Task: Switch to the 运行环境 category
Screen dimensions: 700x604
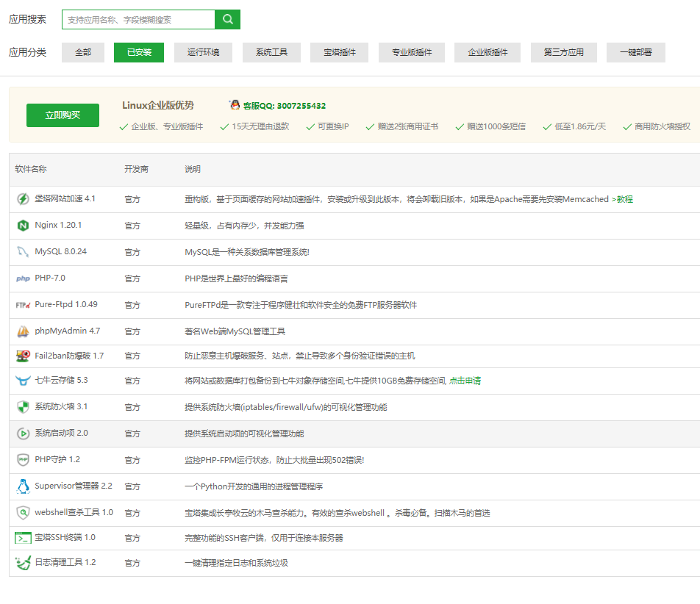Action: (x=203, y=52)
